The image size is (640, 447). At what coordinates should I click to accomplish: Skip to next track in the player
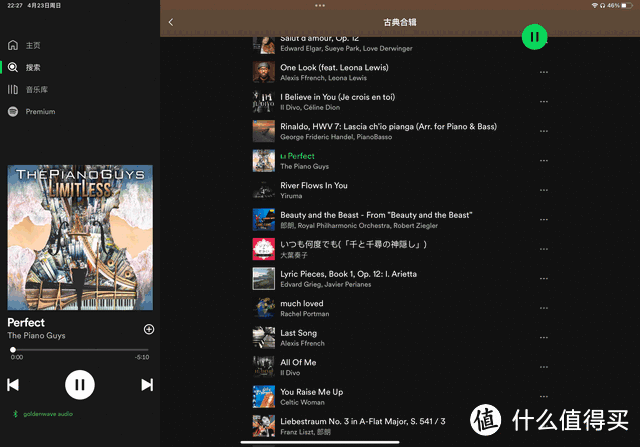(147, 385)
